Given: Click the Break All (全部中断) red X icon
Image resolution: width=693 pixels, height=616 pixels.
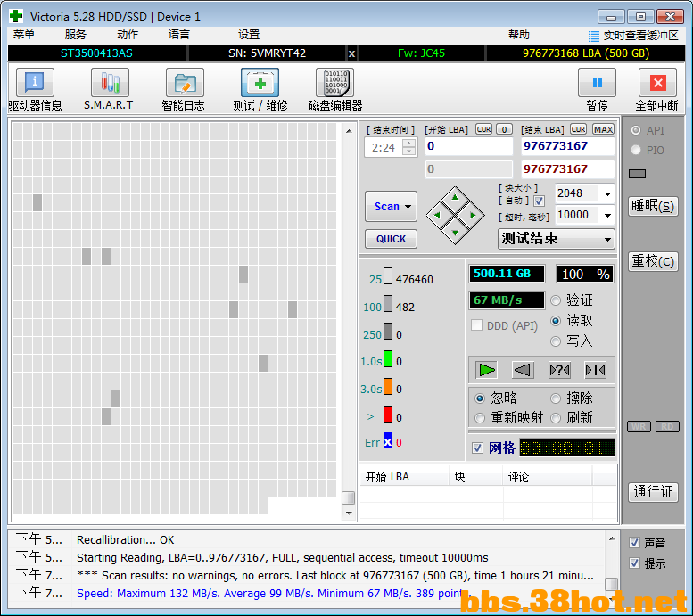Looking at the screenshot, I should [x=657, y=83].
